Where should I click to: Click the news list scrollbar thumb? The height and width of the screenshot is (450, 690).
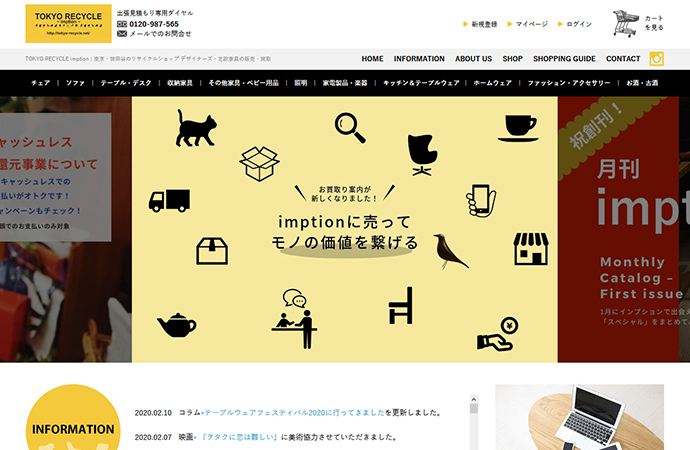tap(474, 409)
